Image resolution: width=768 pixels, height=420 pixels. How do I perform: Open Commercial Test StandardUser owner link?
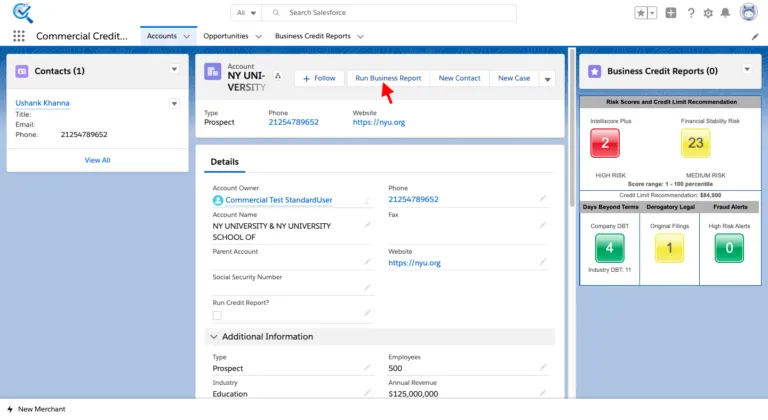click(x=279, y=200)
